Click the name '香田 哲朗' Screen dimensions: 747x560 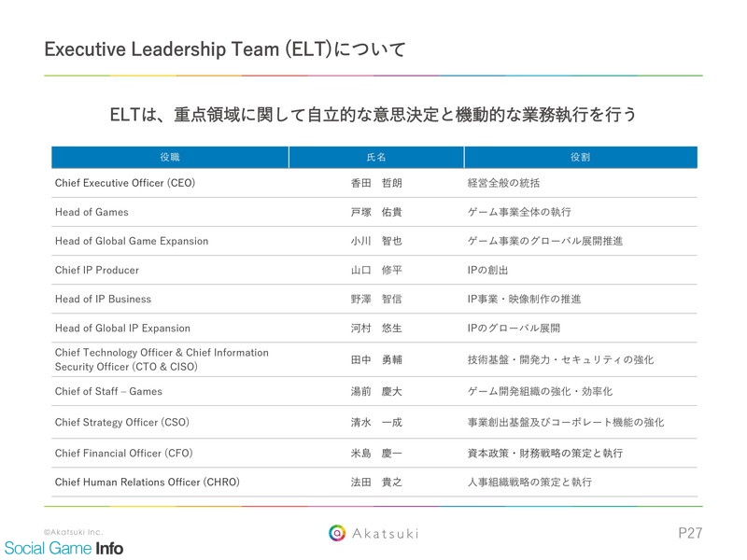376,183
